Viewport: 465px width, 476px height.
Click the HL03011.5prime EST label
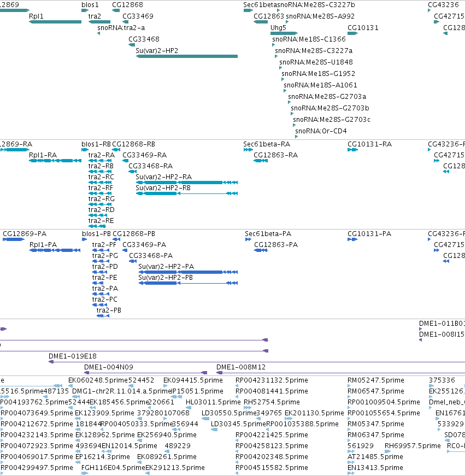click(x=214, y=402)
